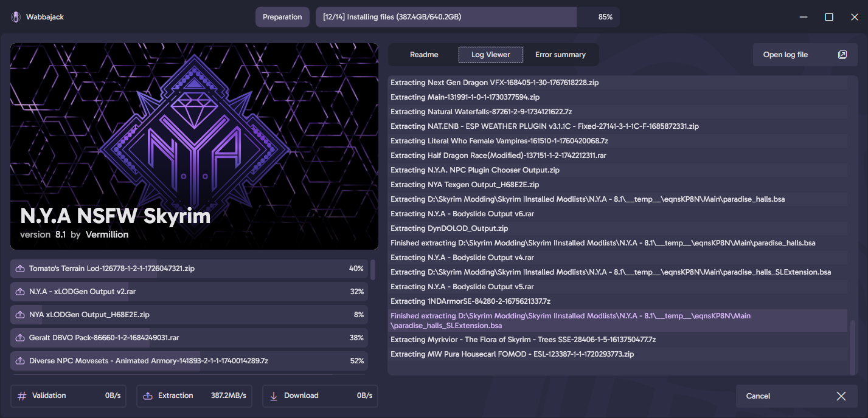
Task: Click the log viewer vertical scrollbar
Action: [853, 348]
